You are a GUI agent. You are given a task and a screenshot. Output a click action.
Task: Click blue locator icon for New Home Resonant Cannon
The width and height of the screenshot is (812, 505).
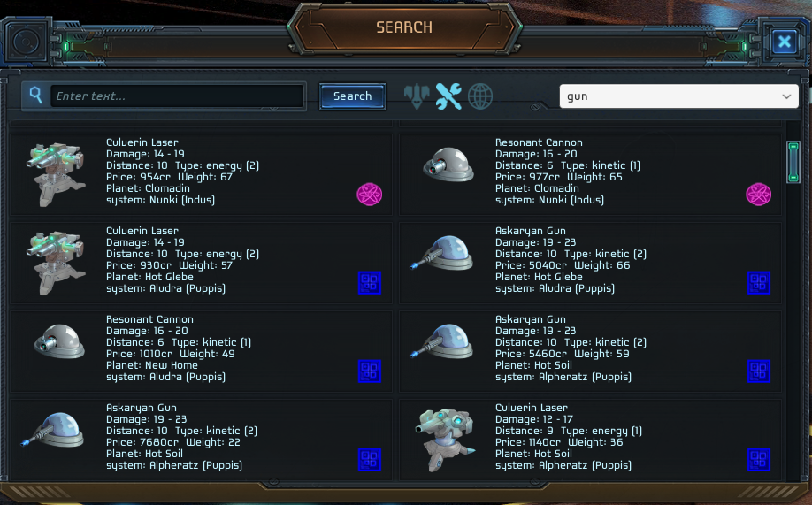pos(369,371)
